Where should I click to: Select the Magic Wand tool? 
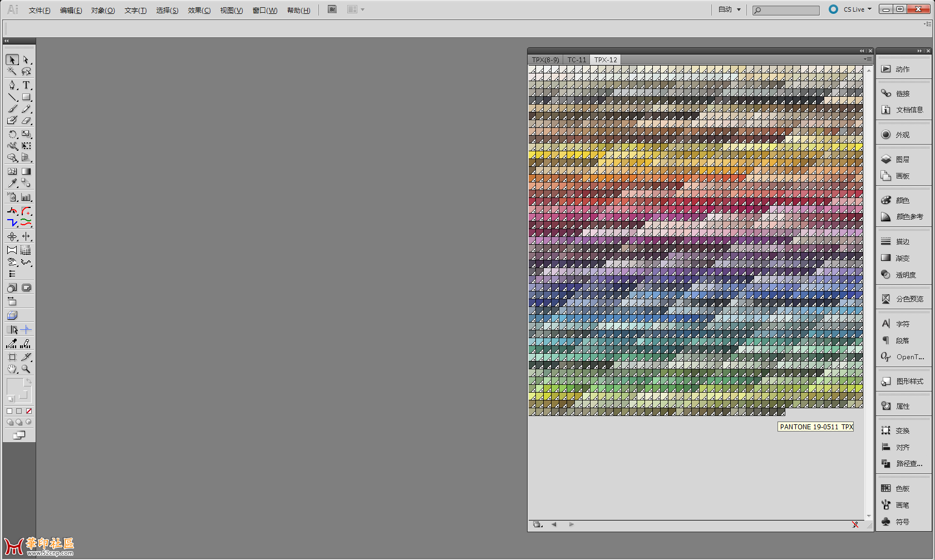tap(12, 71)
